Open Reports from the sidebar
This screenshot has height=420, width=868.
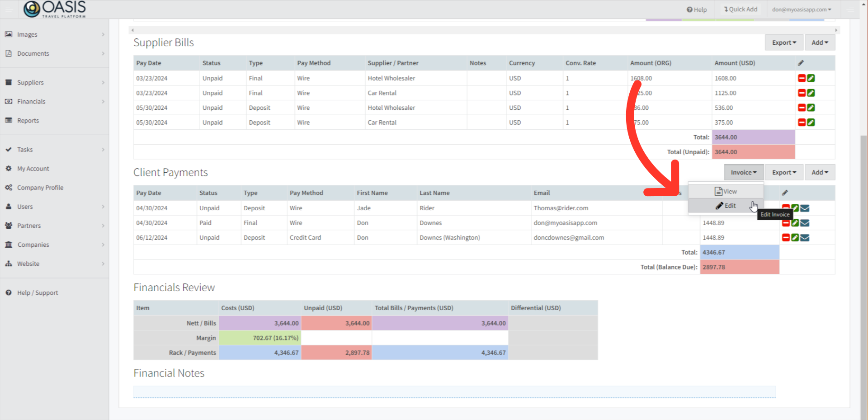28,120
